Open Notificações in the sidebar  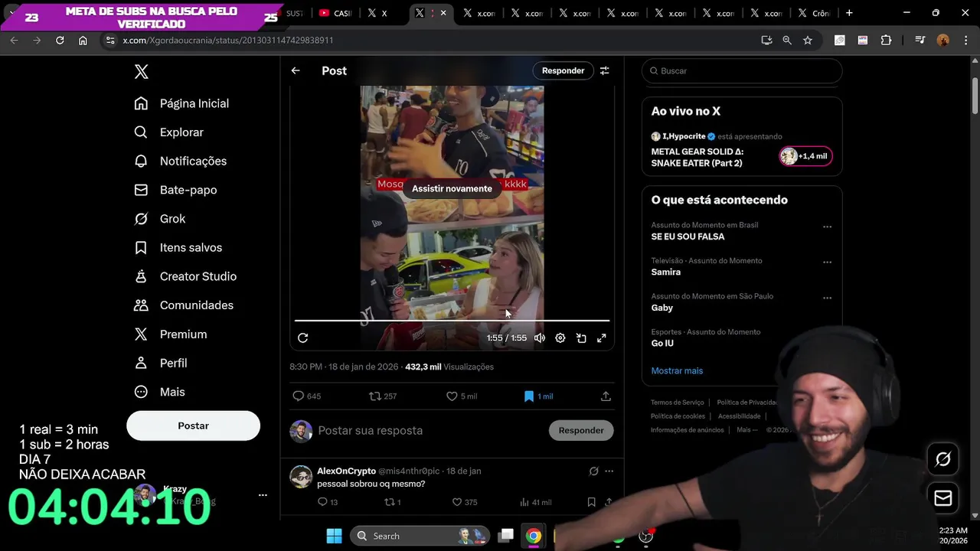click(x=181, y=161)
